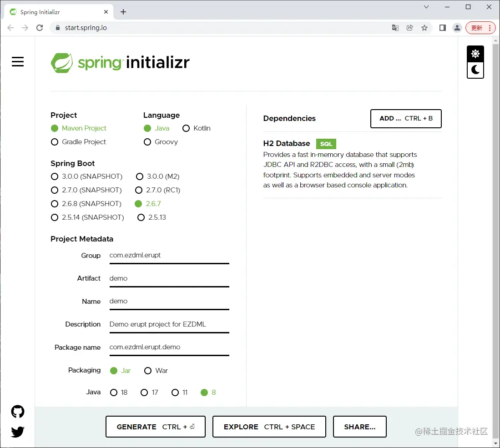The image size is (500, 448).
Task: Set packaging to War
Action: [x=156, y=371]
